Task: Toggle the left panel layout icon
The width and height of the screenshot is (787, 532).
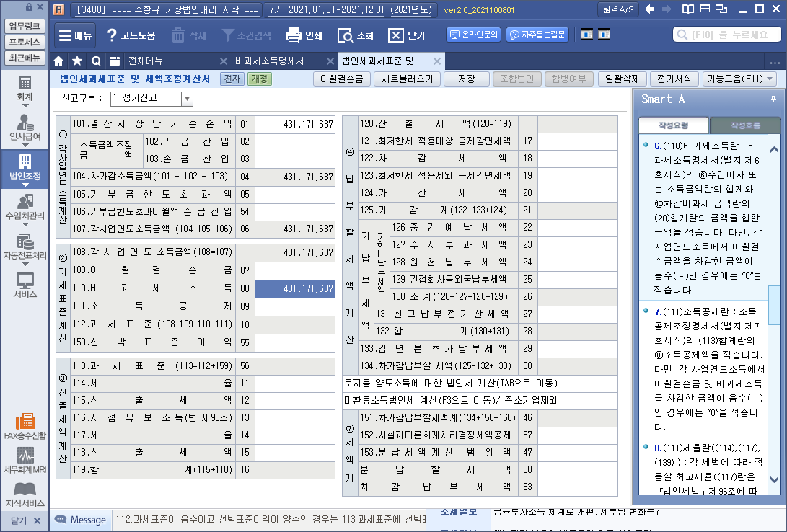Action: 586,35
